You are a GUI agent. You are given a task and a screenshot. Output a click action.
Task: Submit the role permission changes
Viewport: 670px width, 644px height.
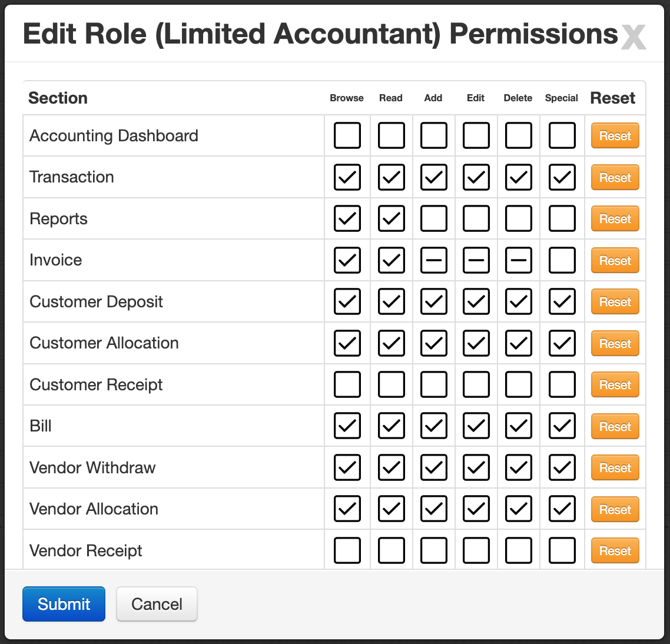64,604
